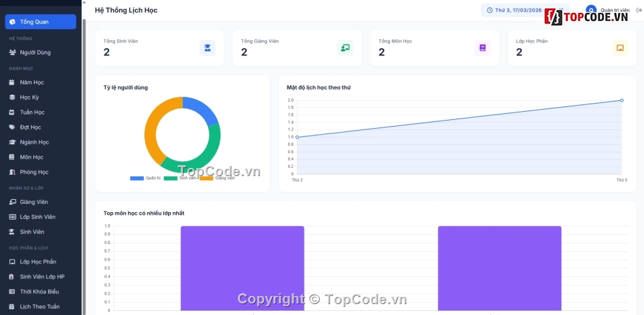Click the purple Tổng Môn Học icon
Viewport: 644px width, 315px height.
coord(483,47)
